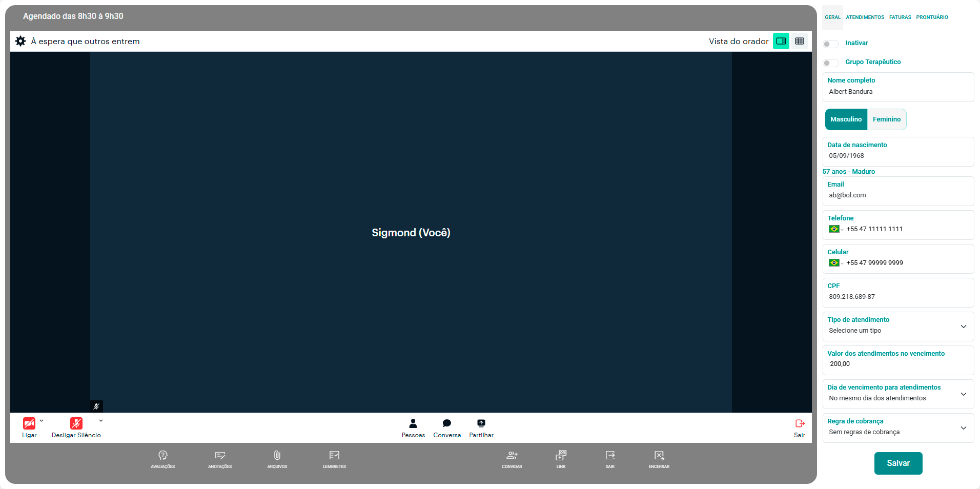Click the Salvar button
This screenshot has height=489, width=980.
tap(898, 463)
